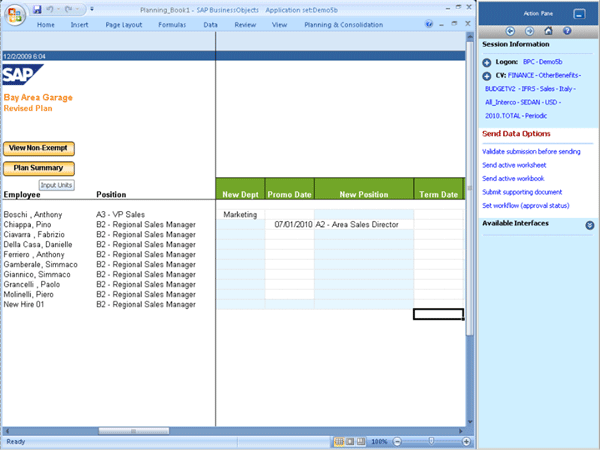This screenshot has height=450, width=600.
Task: Select the A3 - VP Sales position cell
Action: click(x=121, y=215)
